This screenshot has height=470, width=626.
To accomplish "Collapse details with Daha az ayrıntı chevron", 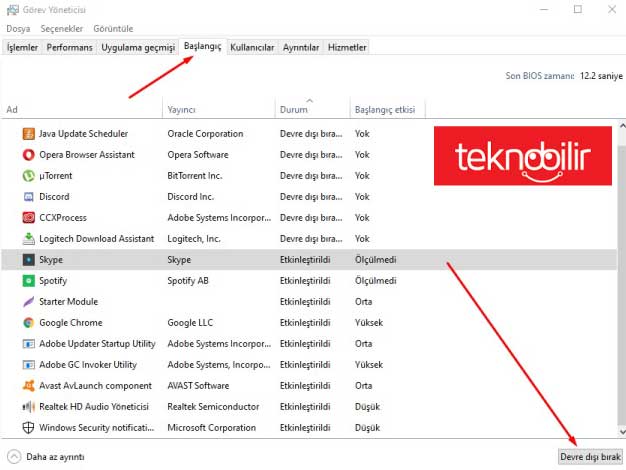I will (x=14, y=457).
